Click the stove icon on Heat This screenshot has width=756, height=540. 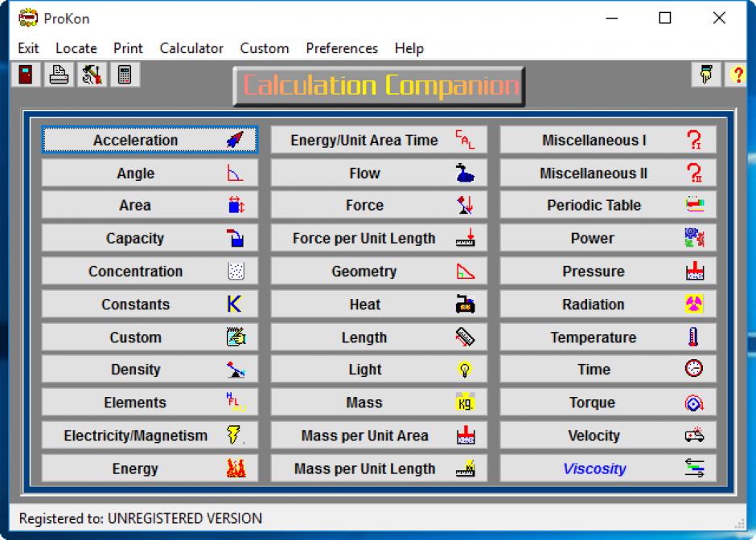tap(466, 304)
